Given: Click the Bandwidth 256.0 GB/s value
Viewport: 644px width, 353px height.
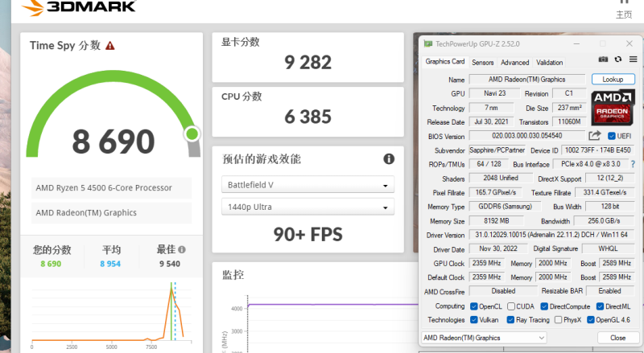Looking at the screenshot, I should pyautogui.click(x=604, y=221).
